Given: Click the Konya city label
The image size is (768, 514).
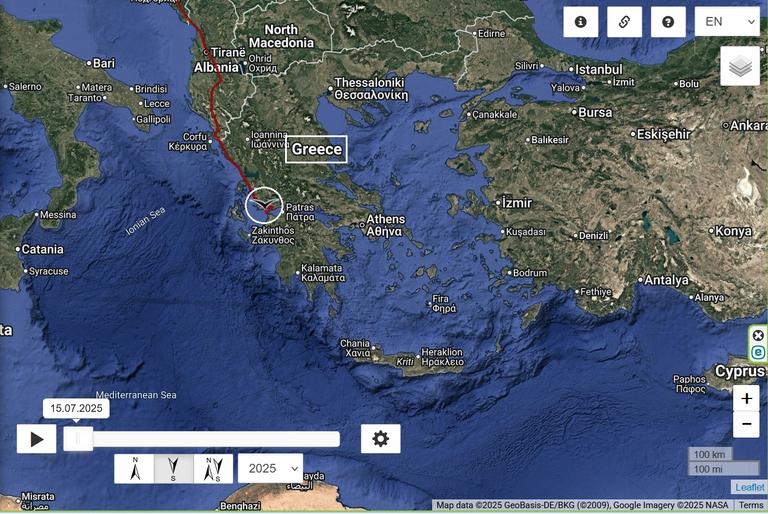Looking at the screenshot, I should [x=733, y=231].
